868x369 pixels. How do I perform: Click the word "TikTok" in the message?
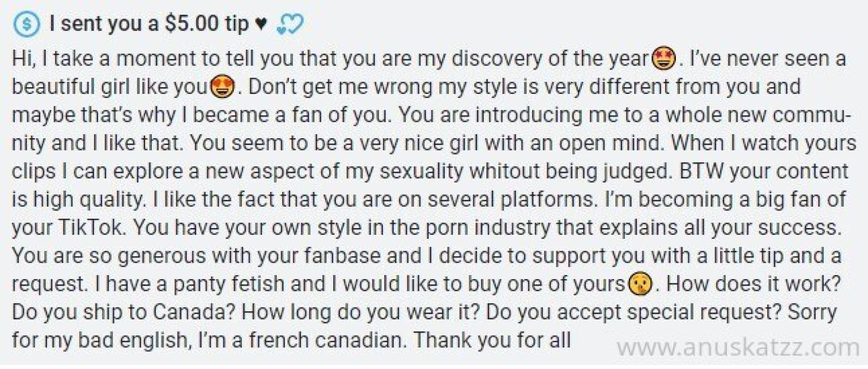[x=91, y=228]
